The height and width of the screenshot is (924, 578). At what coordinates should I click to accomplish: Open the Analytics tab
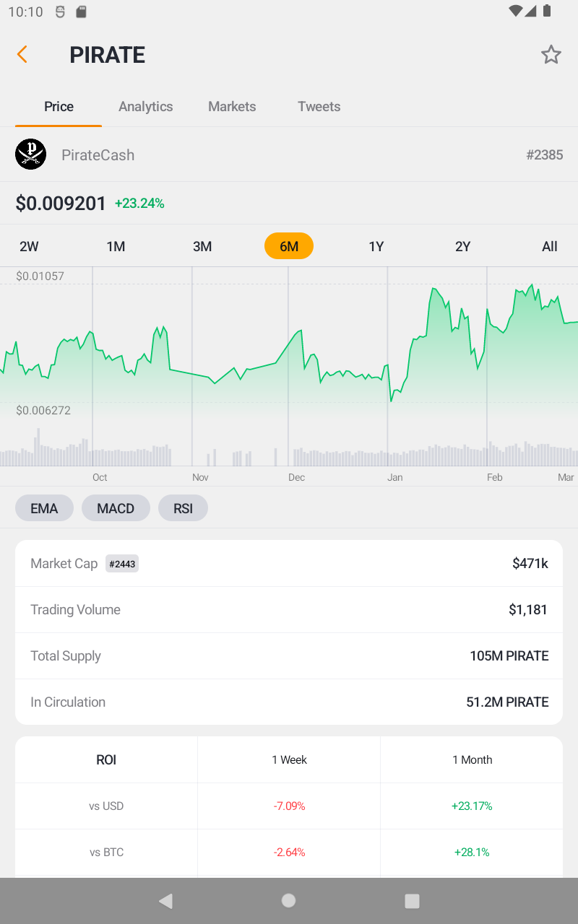[145, 106]
